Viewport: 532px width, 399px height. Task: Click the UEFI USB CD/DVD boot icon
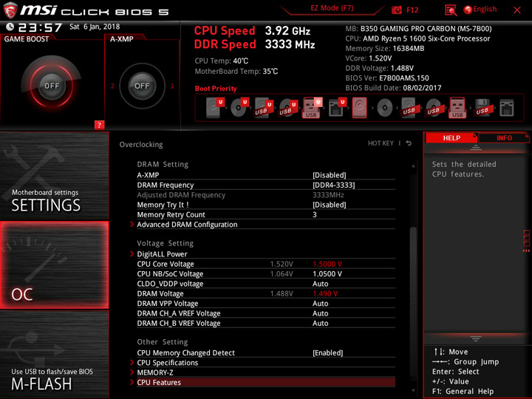[x=288, y=108]
